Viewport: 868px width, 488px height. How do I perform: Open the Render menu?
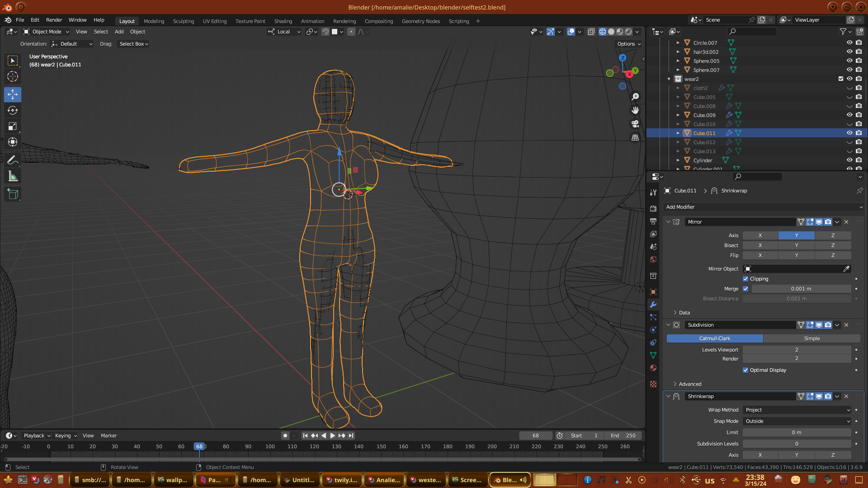pyautogui.click(x=54, y=20)
